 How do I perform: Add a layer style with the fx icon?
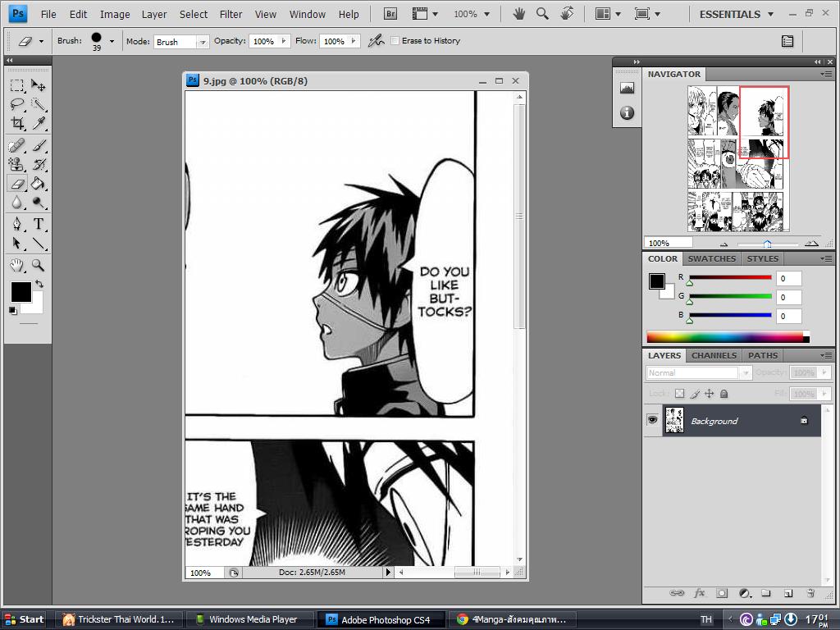point(699,593)
